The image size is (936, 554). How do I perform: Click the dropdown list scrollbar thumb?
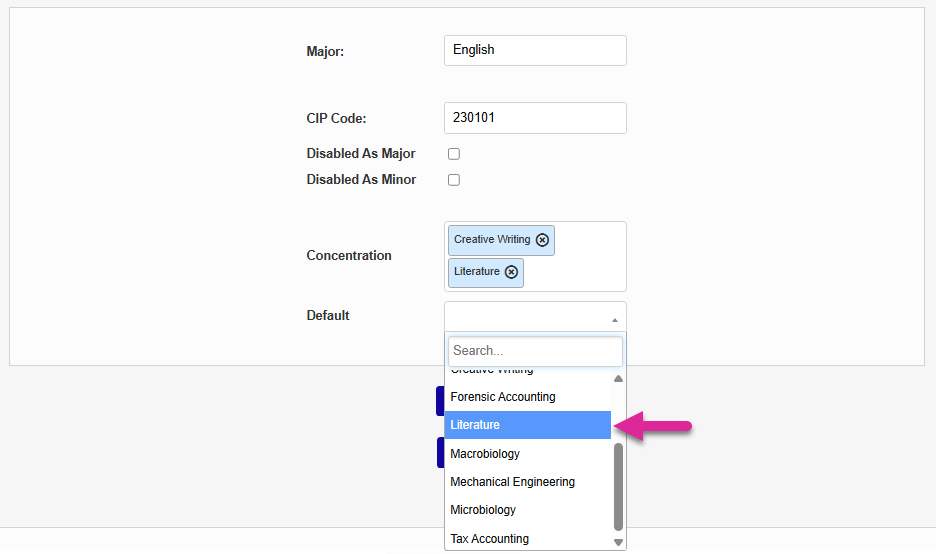point(618,485)
